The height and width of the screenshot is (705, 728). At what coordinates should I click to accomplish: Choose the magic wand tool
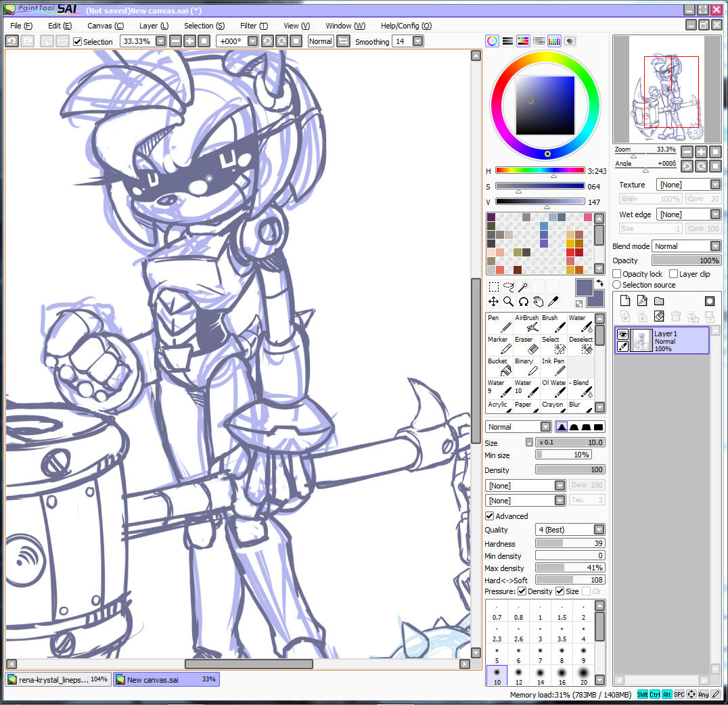coord(523,287)
